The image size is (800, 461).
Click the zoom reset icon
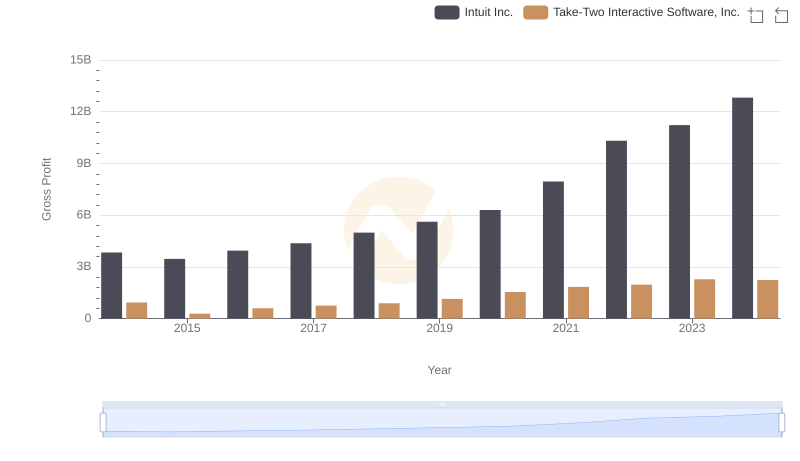[781, 14]
